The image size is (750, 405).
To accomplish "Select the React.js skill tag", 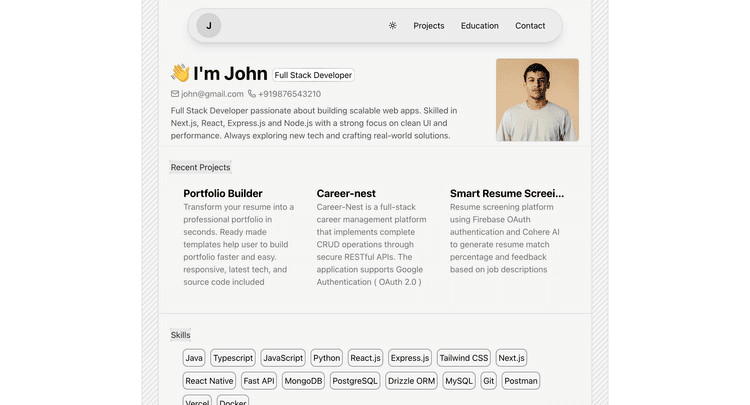I will (x=365, y=358).
